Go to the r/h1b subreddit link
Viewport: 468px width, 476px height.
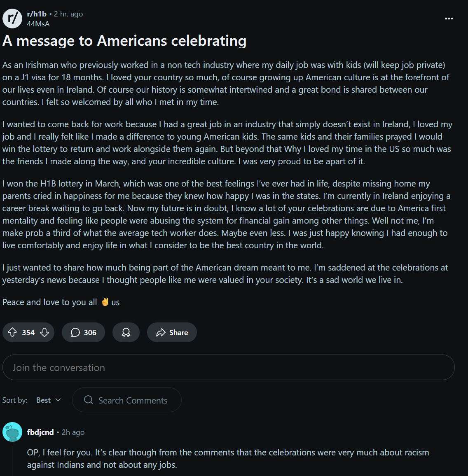click(x=37, y=14)
